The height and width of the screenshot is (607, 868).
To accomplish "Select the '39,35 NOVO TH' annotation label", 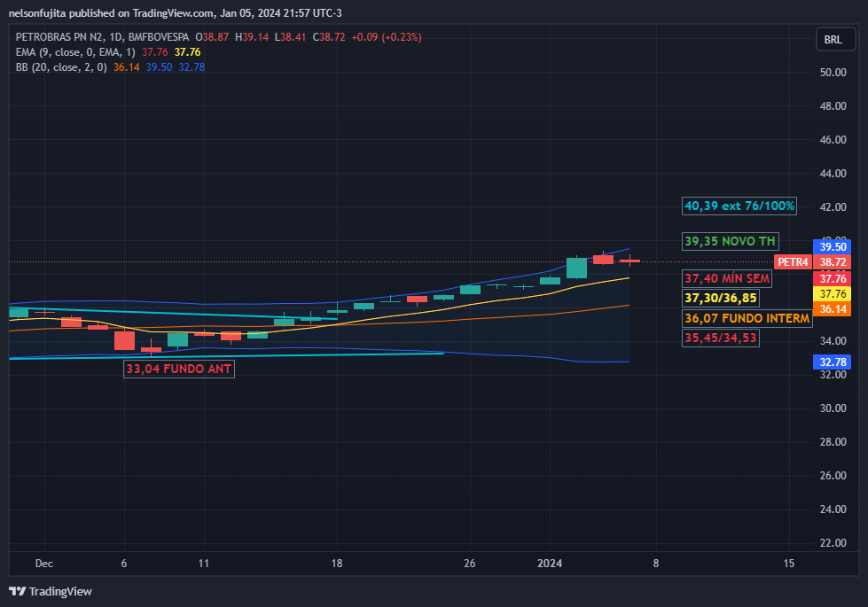I will click(x=731, y=241).
